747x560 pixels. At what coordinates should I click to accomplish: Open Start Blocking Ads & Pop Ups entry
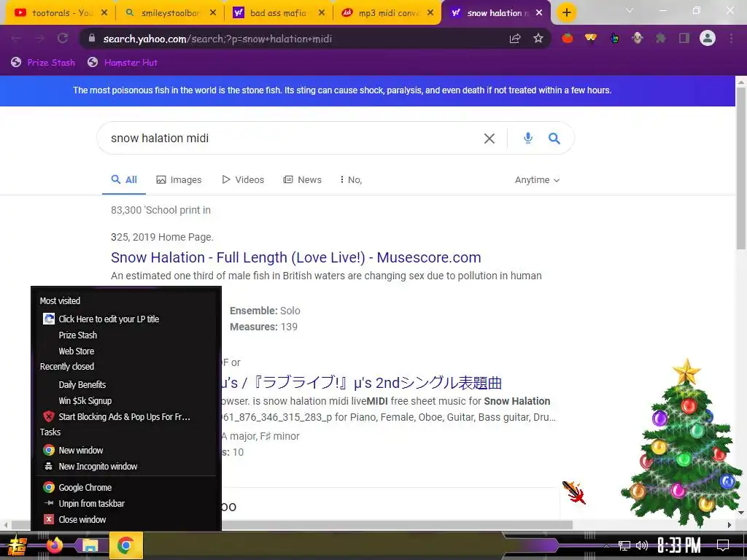(x=126, y=417)
